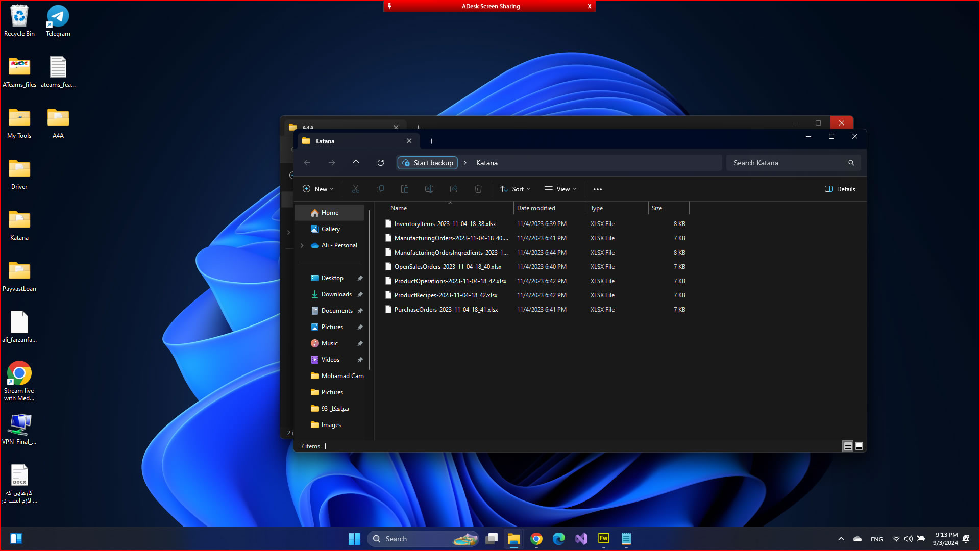Image resolution: width=980 pixels, height=551 pixels.
Task: Click the Refresh icon in Explorer toolbar
Action: [380, 163]
